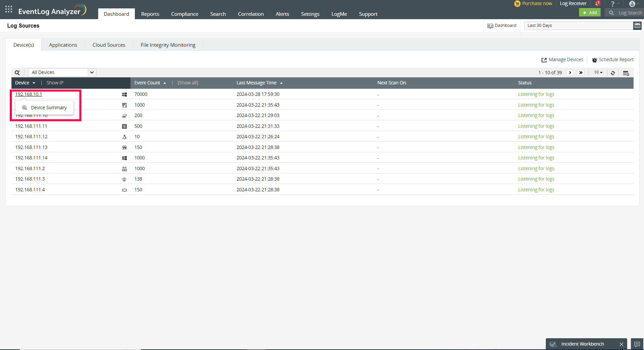Image resolution: width=644 pixels, height=350 pixels.
Task: Click the Schedule Report clock icon
Action: 595,60
